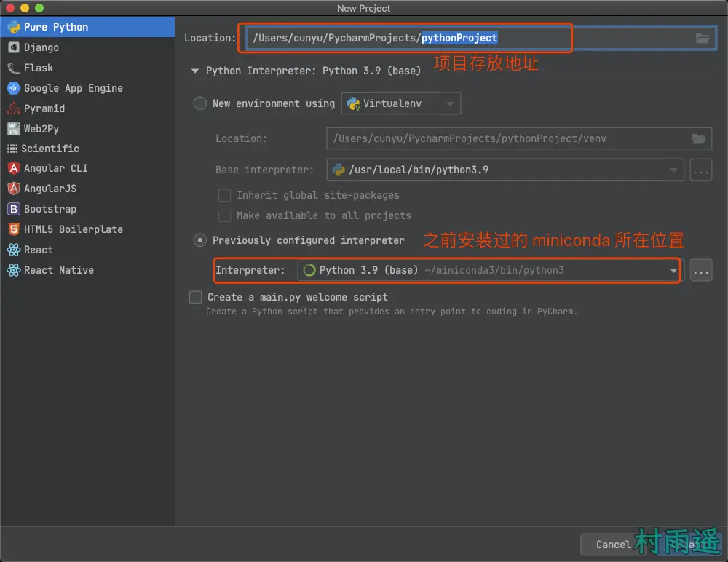
Task: Click the project Location path text field
Action: tap(466, 38)
